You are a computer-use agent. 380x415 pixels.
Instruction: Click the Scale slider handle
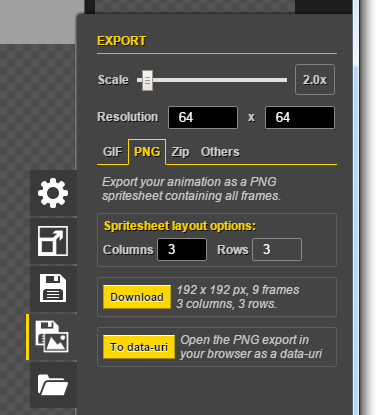click(x=147, y=80)
